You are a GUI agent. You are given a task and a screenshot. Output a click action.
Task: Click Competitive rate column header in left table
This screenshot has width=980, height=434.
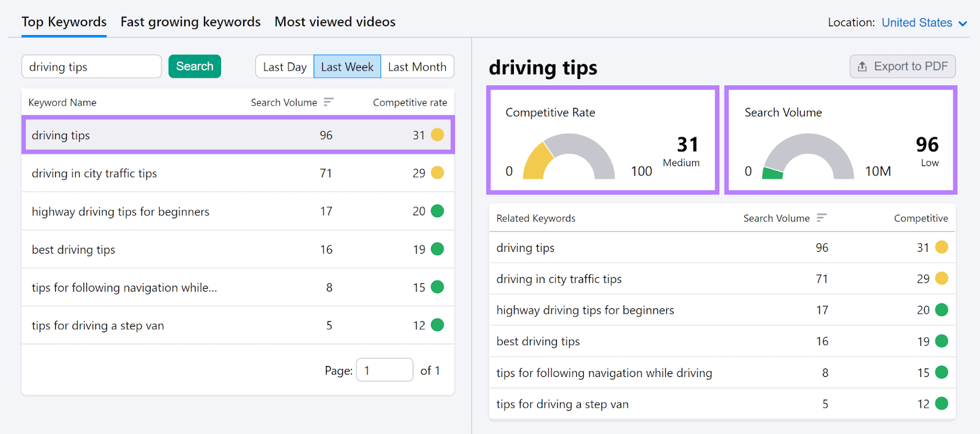coord(410,102)
